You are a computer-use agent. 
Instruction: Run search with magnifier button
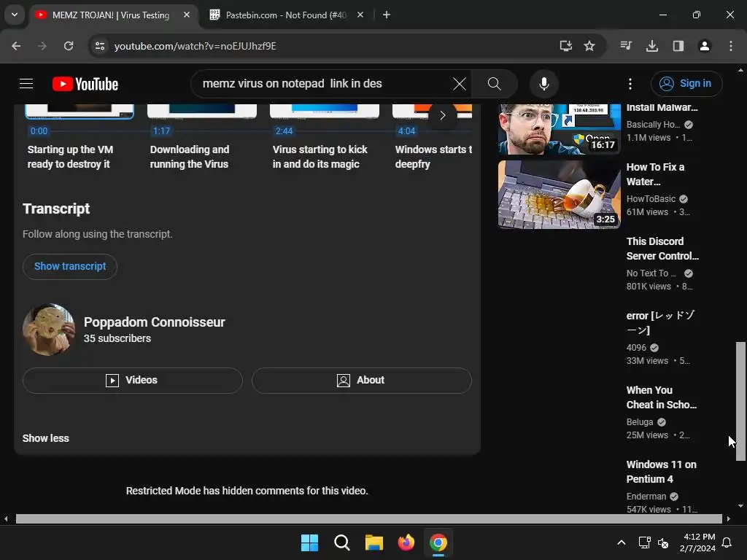tap(494, 84)
